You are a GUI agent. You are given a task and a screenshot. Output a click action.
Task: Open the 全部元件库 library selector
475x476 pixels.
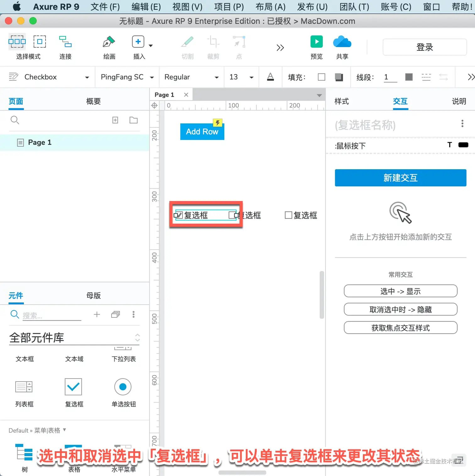click(x=74, y=338)
